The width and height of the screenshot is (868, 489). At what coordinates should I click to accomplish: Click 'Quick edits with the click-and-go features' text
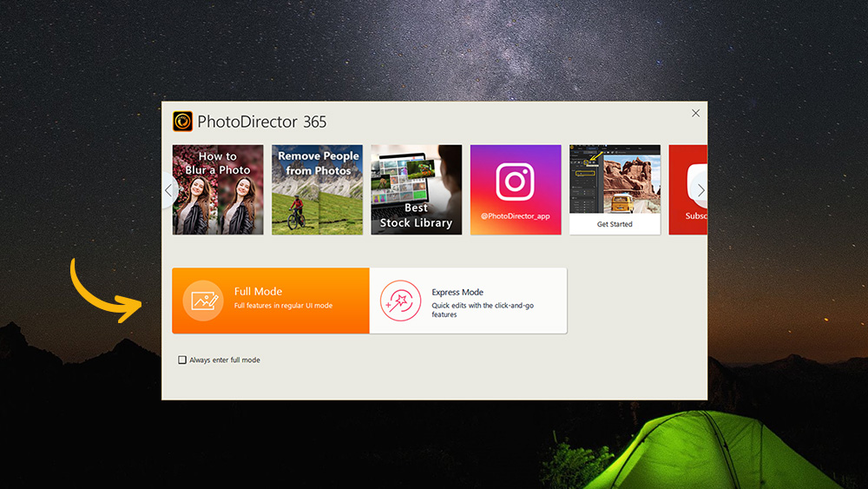click(483, 310)
